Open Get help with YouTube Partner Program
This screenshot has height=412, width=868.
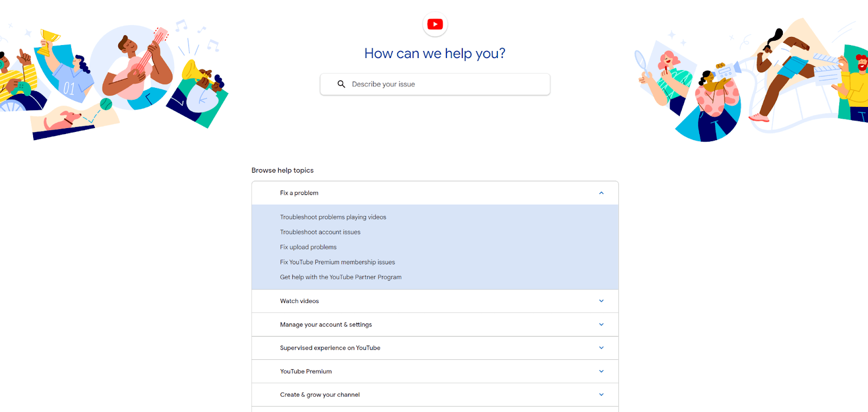[341, 277]
